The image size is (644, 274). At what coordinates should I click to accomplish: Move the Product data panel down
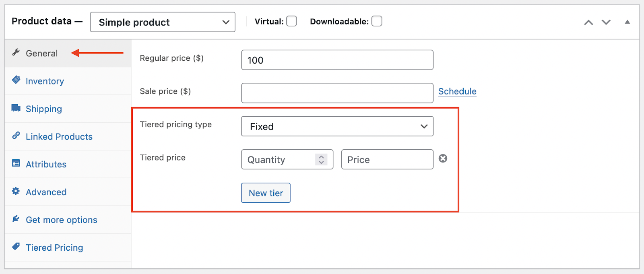click(x=606, y=22)
